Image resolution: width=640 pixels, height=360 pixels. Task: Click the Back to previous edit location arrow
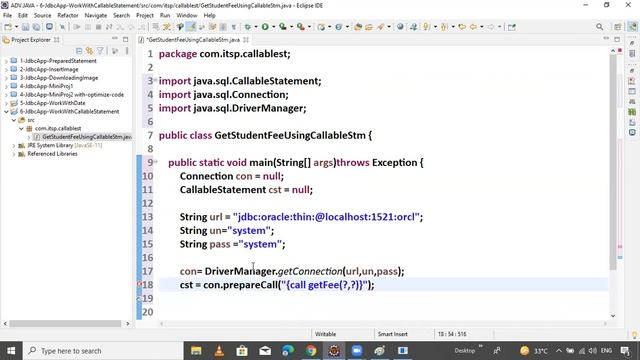click(462, 27)
